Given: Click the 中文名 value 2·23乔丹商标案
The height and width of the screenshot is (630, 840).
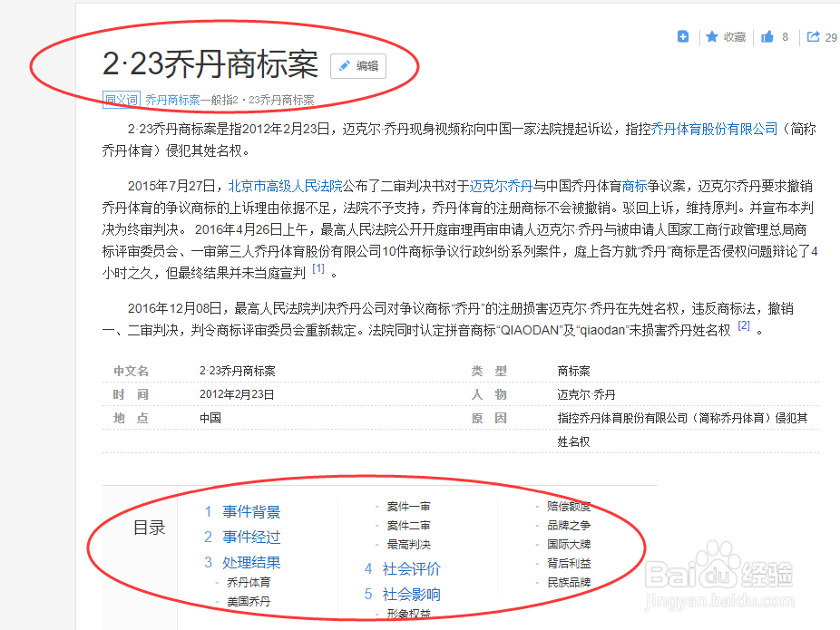Looking at the screenshot, I should click(238, 371).
